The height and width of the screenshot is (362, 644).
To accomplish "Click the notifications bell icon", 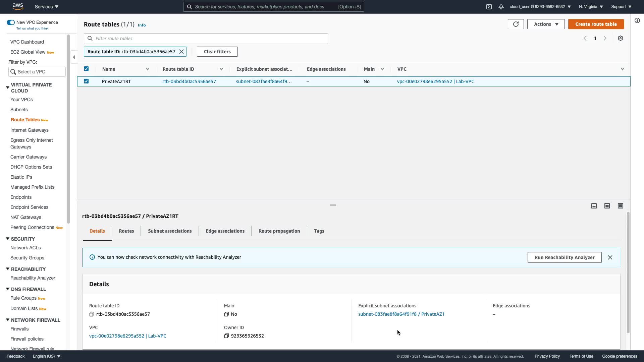I will pos(501,7).
